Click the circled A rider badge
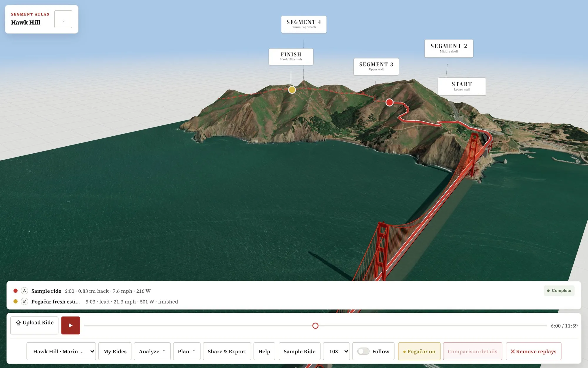This screenshot has width=588, height=368. 24,291
